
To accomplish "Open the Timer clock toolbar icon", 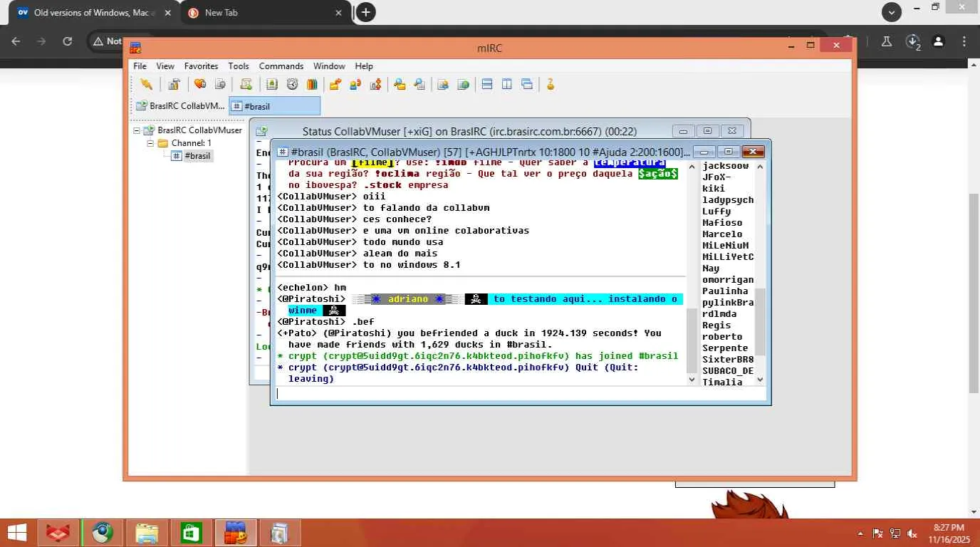I will click(292, 84).
